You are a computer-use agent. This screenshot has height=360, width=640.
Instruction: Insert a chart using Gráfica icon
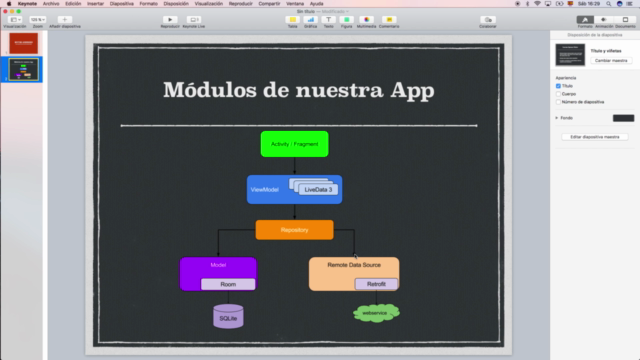pos(311,20)
